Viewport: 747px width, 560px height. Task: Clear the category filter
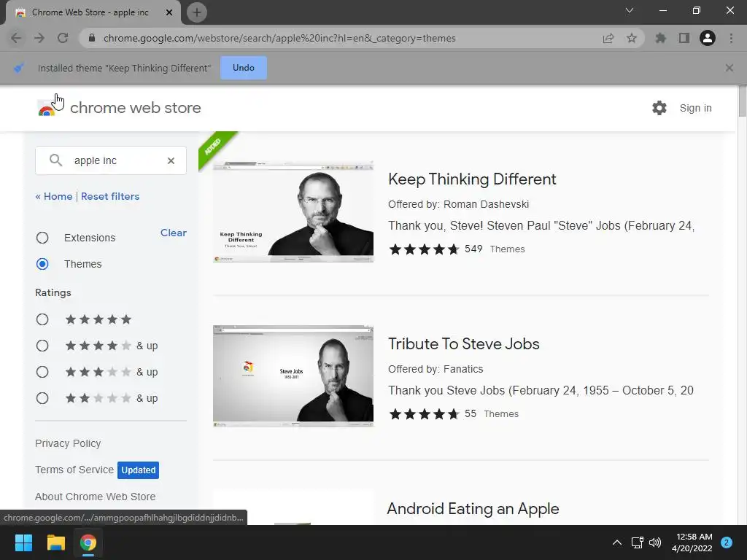pos(174,233)
